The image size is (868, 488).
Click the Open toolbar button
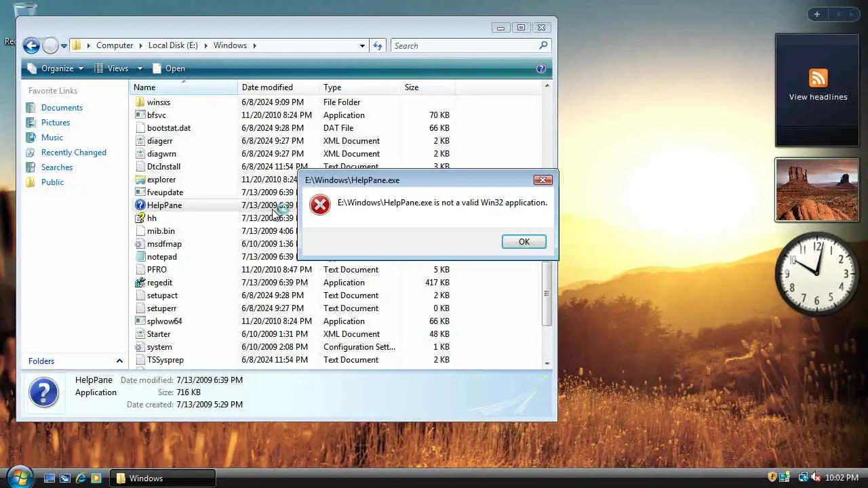pyautogui.click(x=169, y=68)
